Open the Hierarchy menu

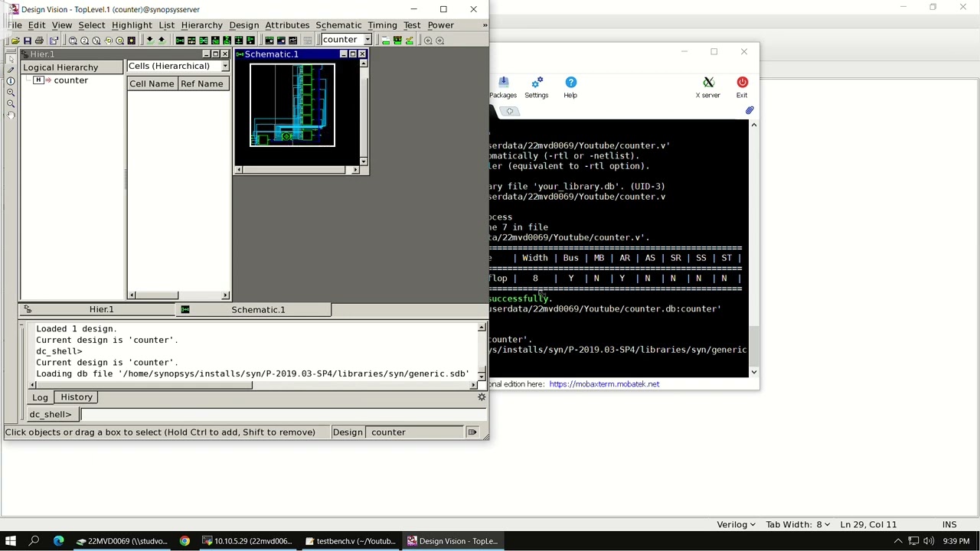(x=202, y=25)
